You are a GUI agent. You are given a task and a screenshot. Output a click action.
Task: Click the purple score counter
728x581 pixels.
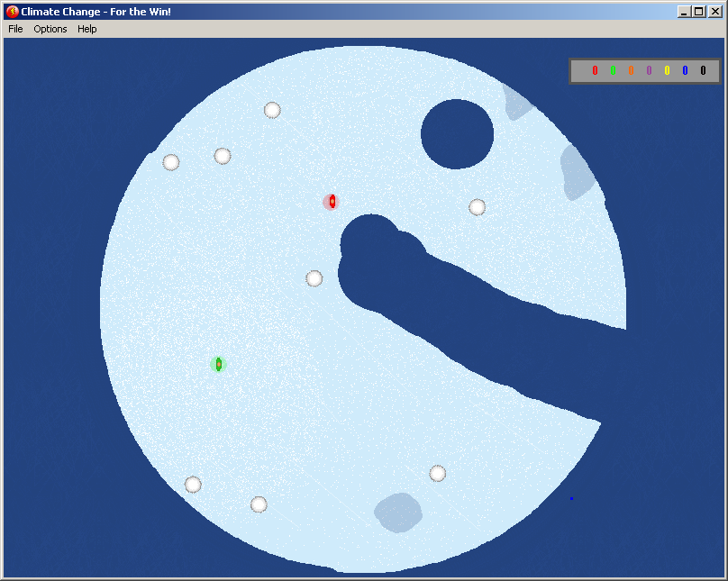649,70
